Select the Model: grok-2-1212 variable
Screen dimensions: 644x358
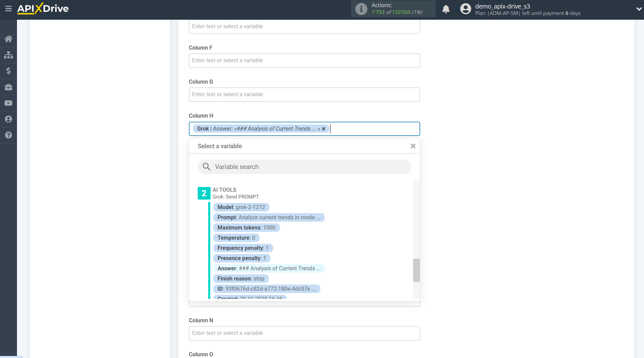(x=241, y=207)
